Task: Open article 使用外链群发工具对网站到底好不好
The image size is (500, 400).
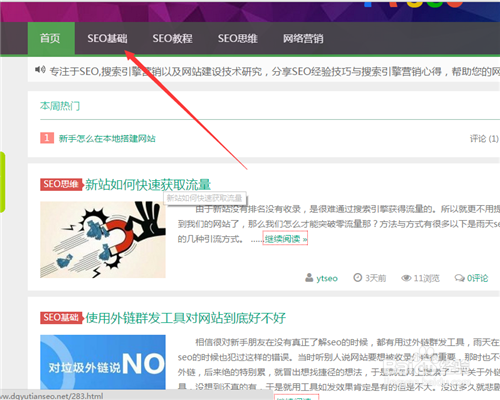Action: pyautogui.click(x=185, y=318)
